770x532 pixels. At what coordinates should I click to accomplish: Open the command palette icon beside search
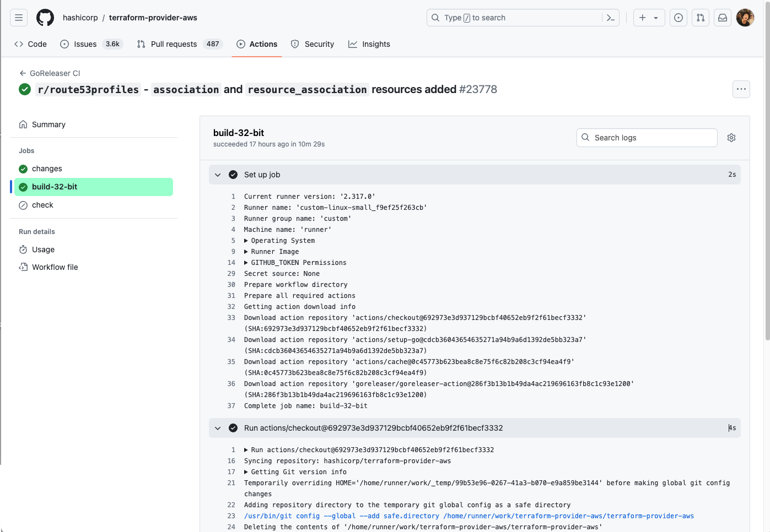point(610,17)
